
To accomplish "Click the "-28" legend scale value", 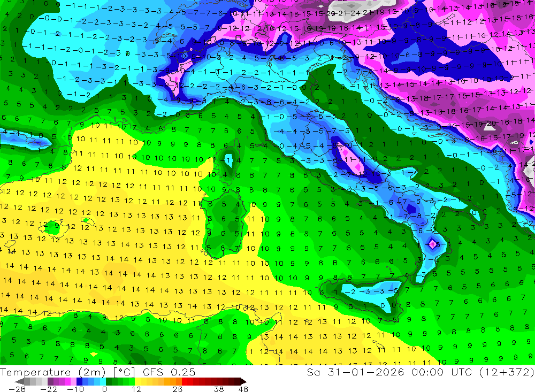I will [x=17, y=389].
